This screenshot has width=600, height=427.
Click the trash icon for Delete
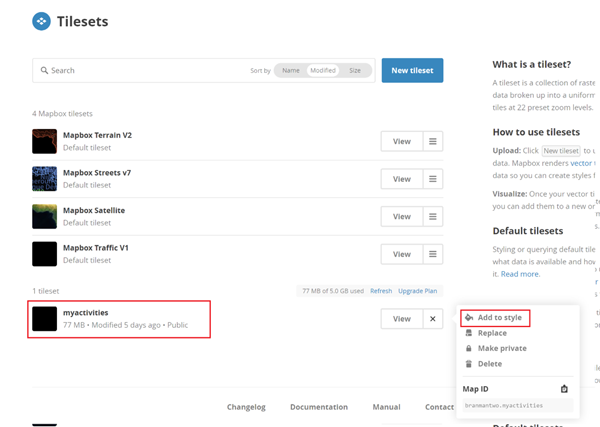pyautogui.click(x=469, y=364)
